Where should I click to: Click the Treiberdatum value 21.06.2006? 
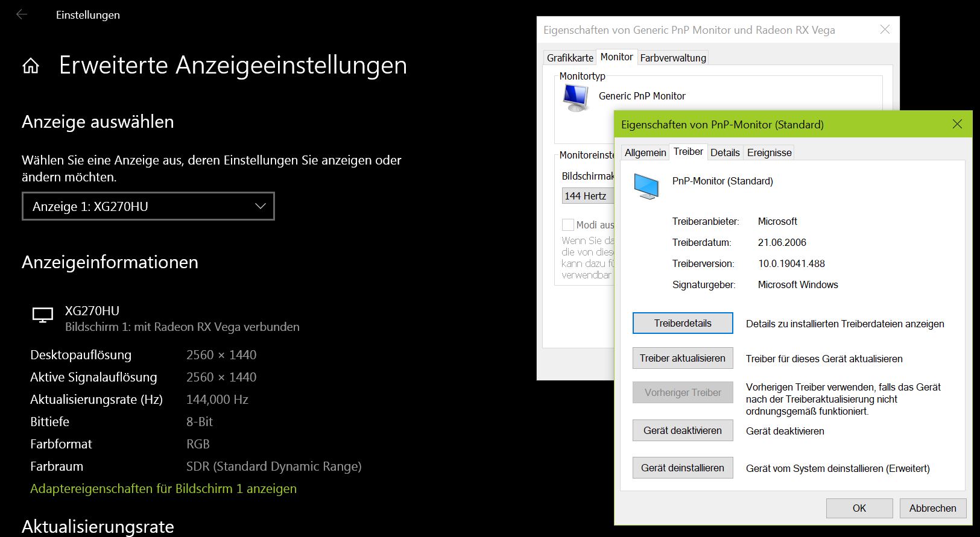pyautogui.click(x=782, y=242)
